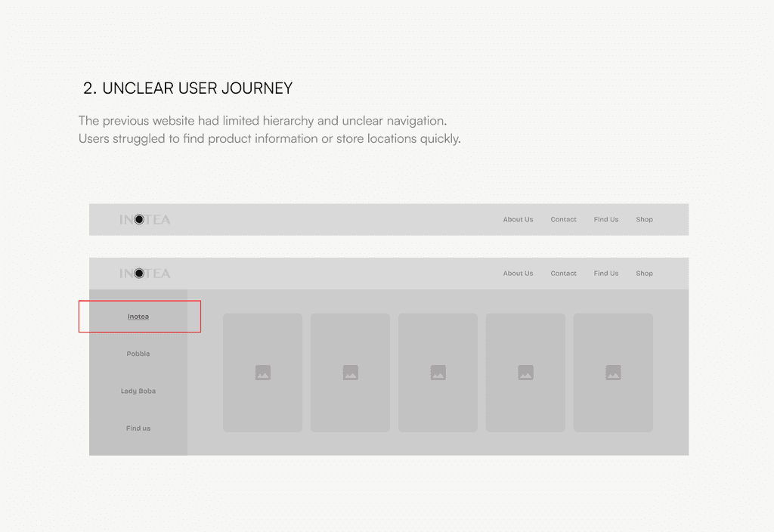Choose Find us in the sidebar menu

pyautogui.click(x=138, y=428)
